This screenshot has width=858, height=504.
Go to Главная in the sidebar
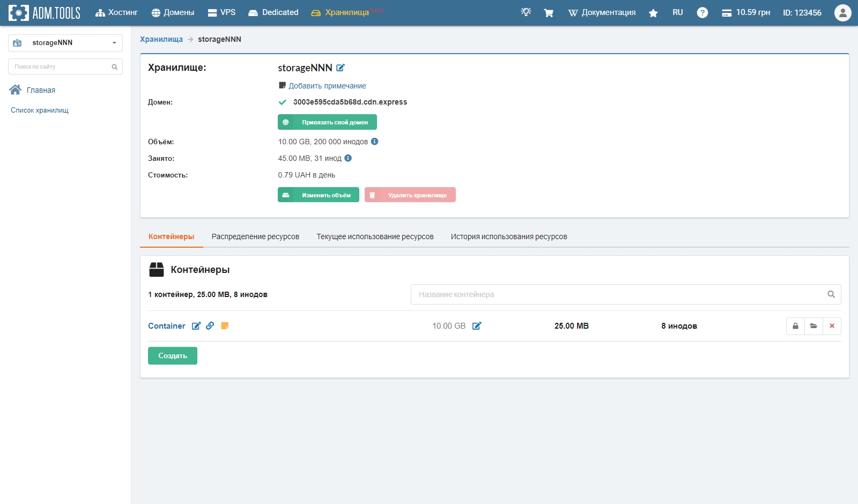point(41,90)
